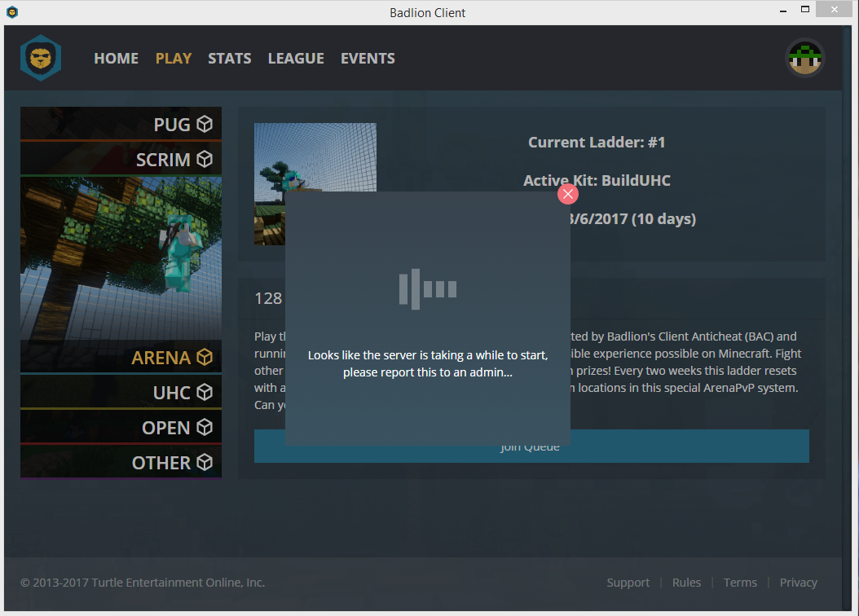Switch to the LEAGUE tab
The width and height of the screenshot is (859, 616).
296,59
